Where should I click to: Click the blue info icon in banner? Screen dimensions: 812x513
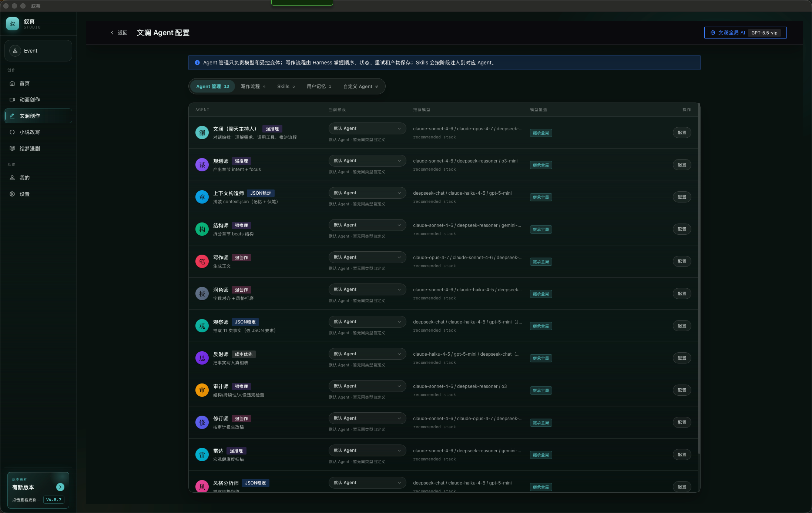point(197,63)
